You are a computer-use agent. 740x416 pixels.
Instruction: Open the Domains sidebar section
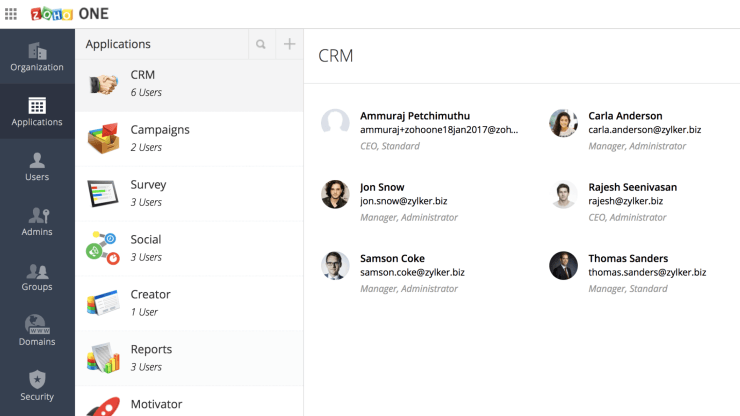pyautogui.click(x=37, y=331)
